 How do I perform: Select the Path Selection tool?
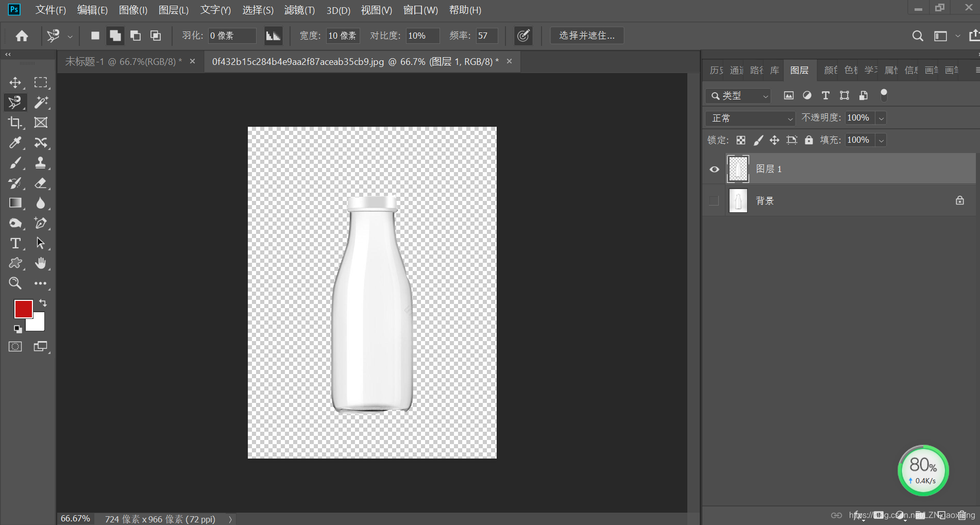(x=40, y=243)
